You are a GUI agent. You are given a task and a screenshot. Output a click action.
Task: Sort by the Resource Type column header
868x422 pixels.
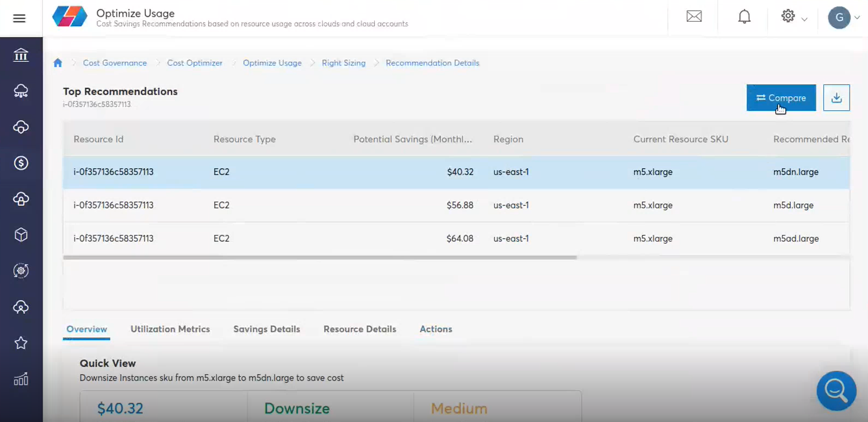pos(244,139)
